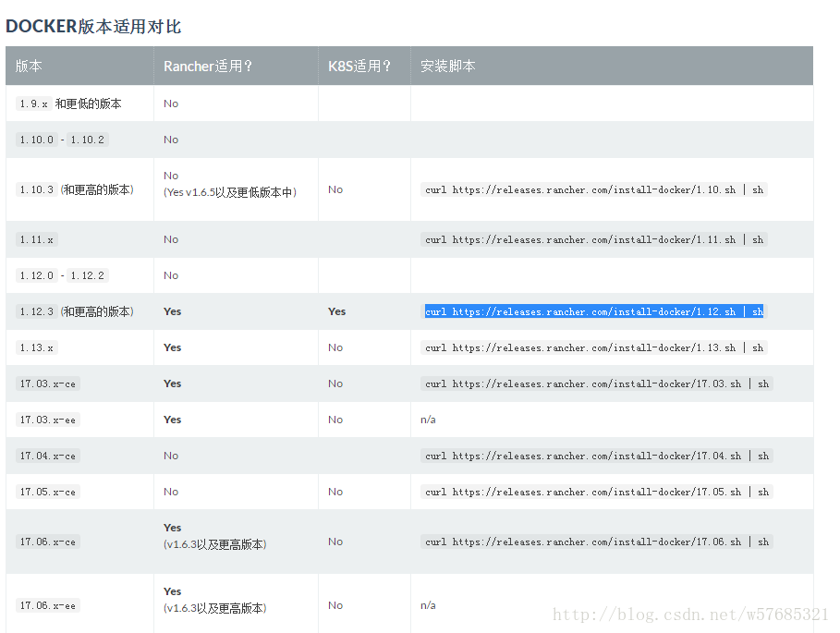Click K8S No in the 17.06.x-ee row

coord(335,605)
